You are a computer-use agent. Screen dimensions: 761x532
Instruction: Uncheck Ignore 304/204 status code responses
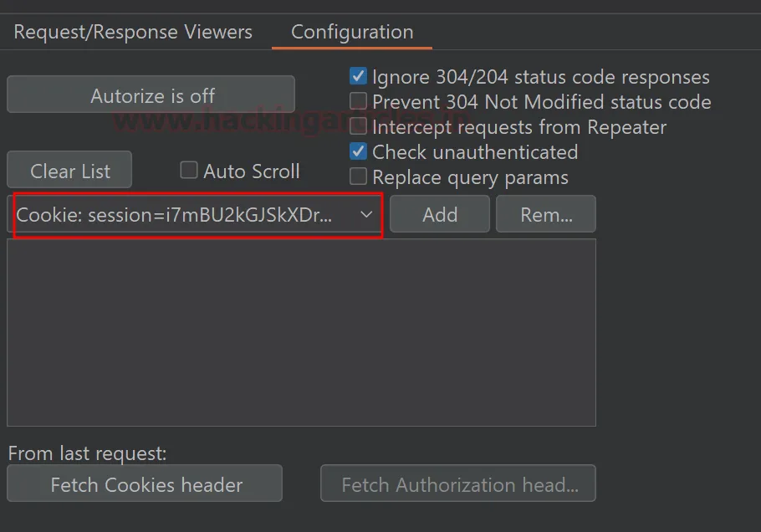pos(359,77)
